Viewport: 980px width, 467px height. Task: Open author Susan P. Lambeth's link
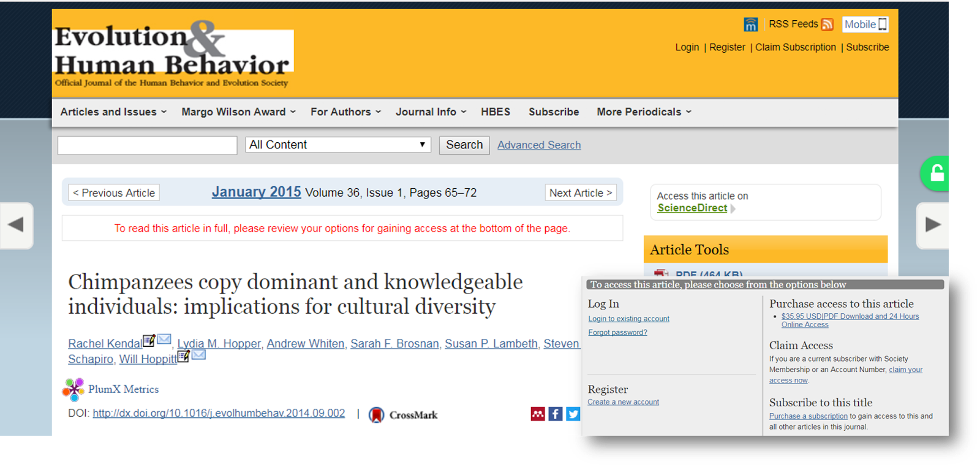click(x=491, y=344)
